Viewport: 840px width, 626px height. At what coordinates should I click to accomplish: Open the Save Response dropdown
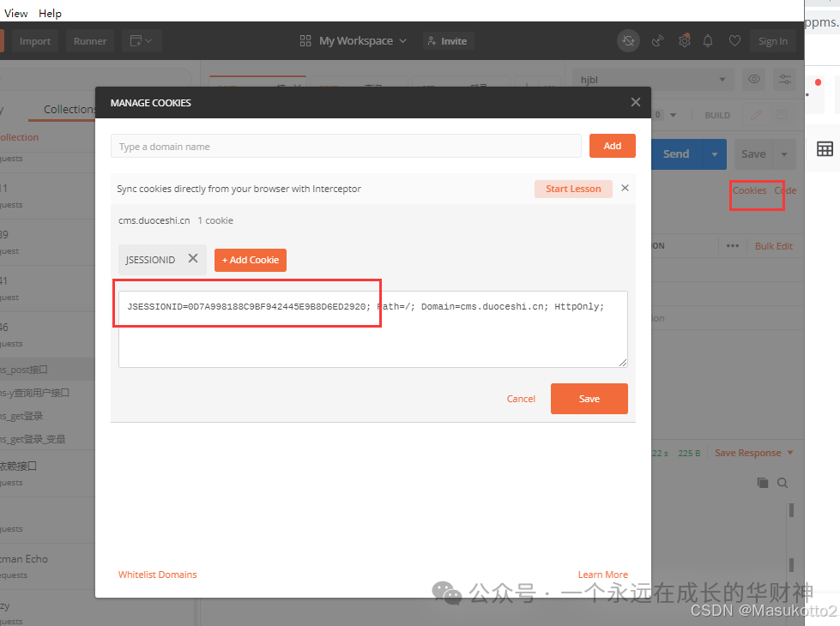pyautogui.click(x=753, y=453)
